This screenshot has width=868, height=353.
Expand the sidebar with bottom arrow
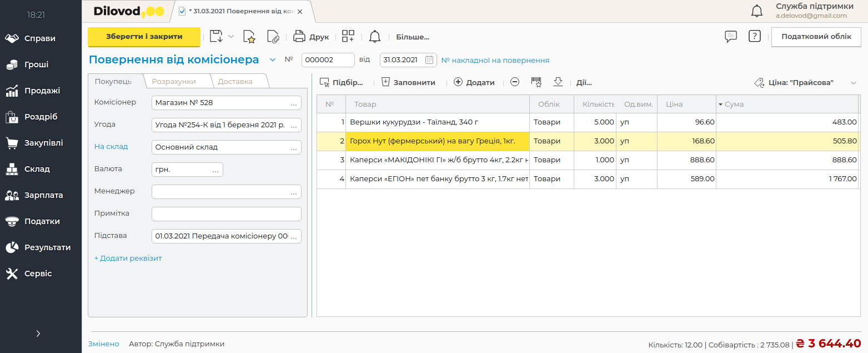tap(38, 334)
